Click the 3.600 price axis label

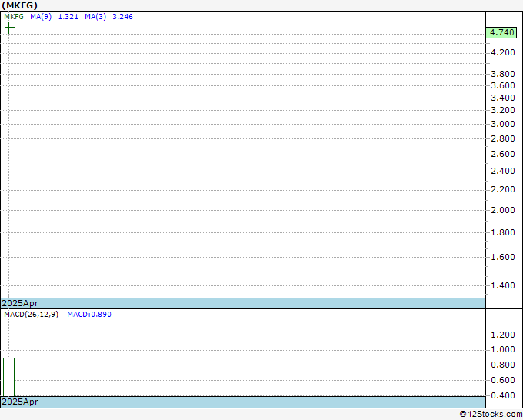(x=503, y=85)
